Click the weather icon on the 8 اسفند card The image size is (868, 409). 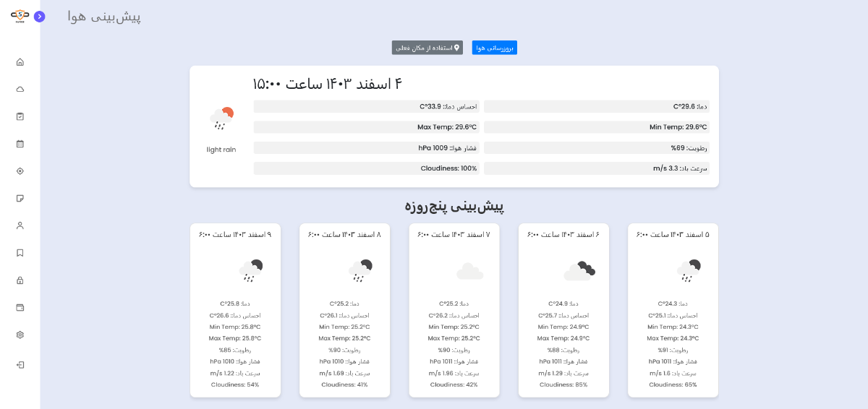pos(359,270)
